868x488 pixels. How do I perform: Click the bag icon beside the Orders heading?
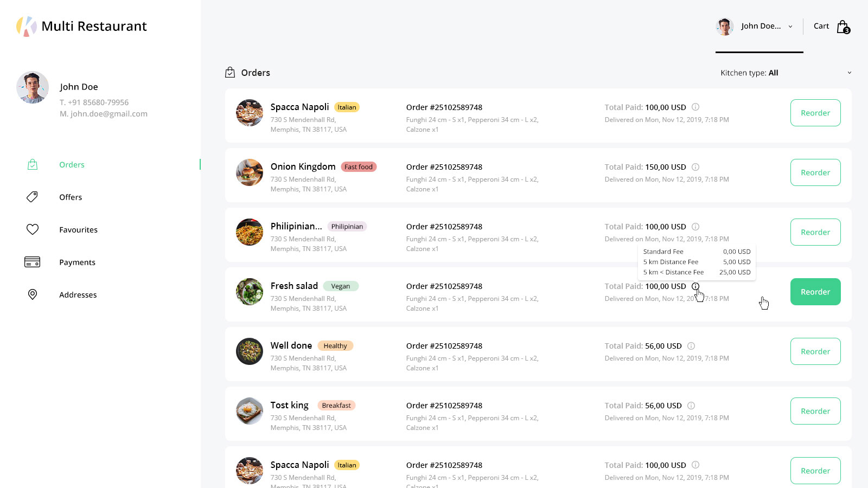(x=230, y=72)
